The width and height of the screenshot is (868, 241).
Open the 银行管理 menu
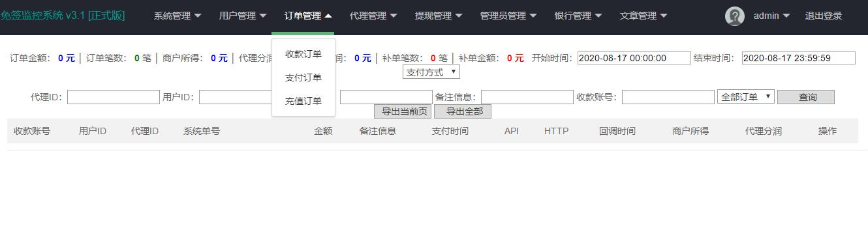(x=578, y=16)
